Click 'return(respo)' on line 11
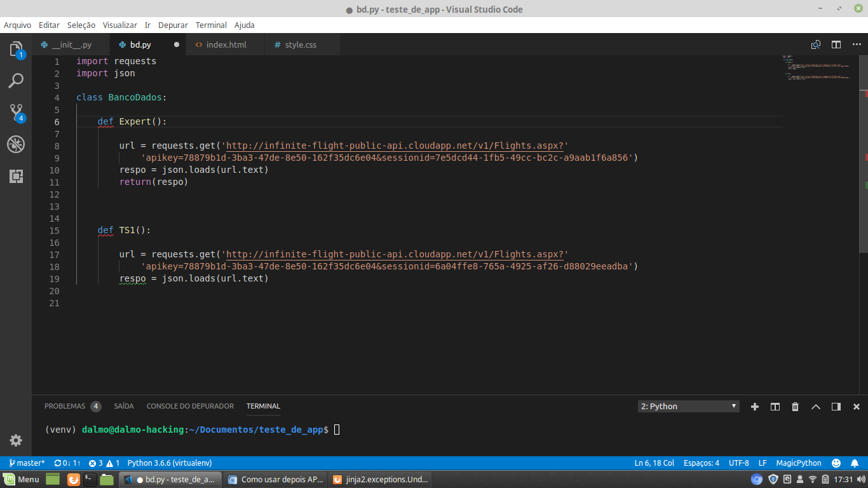 coord(154,182)
